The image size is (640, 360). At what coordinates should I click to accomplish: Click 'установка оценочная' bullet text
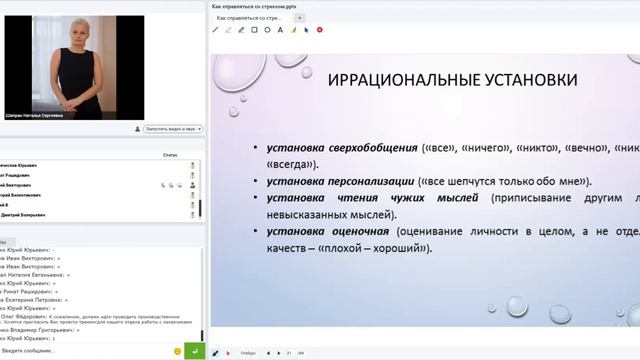(328, 231)
